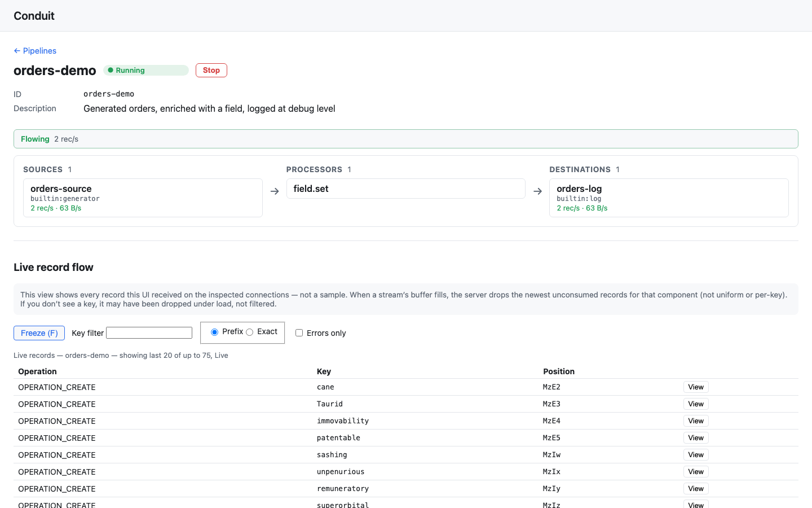Click the PROCESSORS section label

coord(314,169)
